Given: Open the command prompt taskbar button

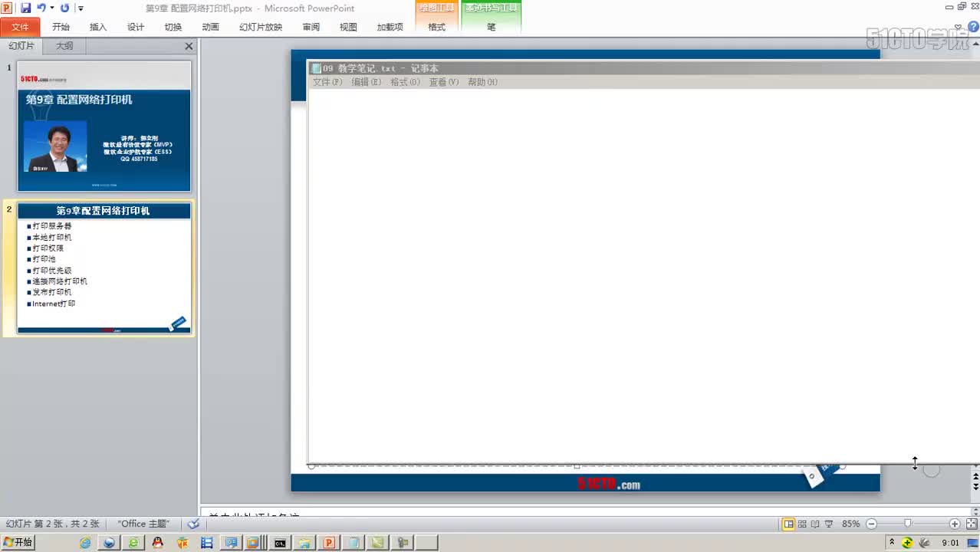Looking at the screenshot, I should [x=281, y=542].
